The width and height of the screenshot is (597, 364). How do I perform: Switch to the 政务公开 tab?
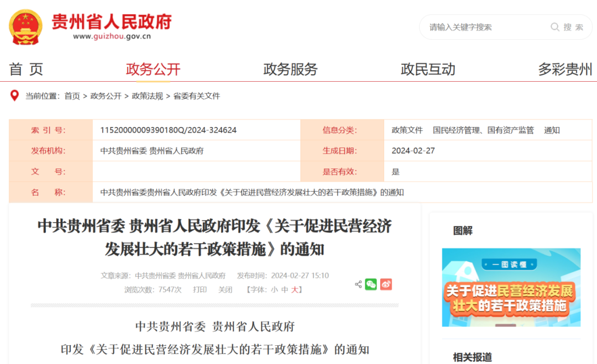[152, 69]
